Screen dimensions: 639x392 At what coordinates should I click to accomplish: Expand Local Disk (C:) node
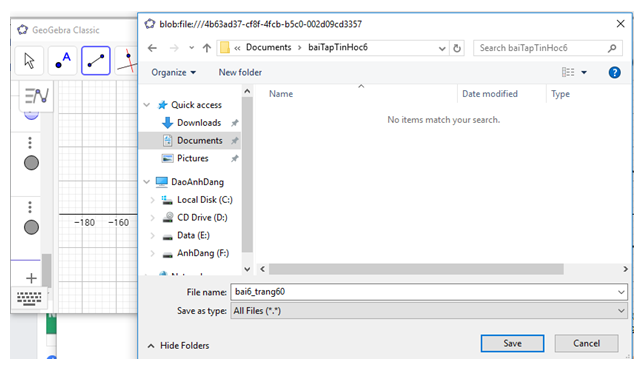point(152,200)
